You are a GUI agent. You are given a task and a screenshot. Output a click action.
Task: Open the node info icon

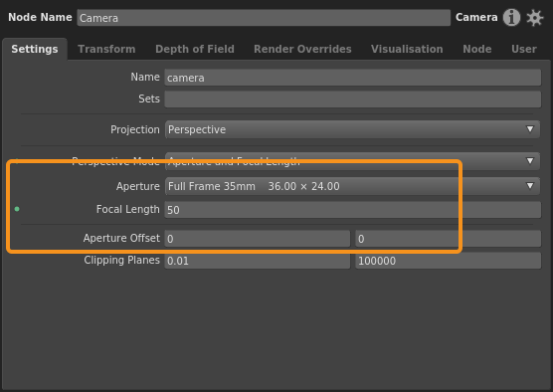click(511, 17)
